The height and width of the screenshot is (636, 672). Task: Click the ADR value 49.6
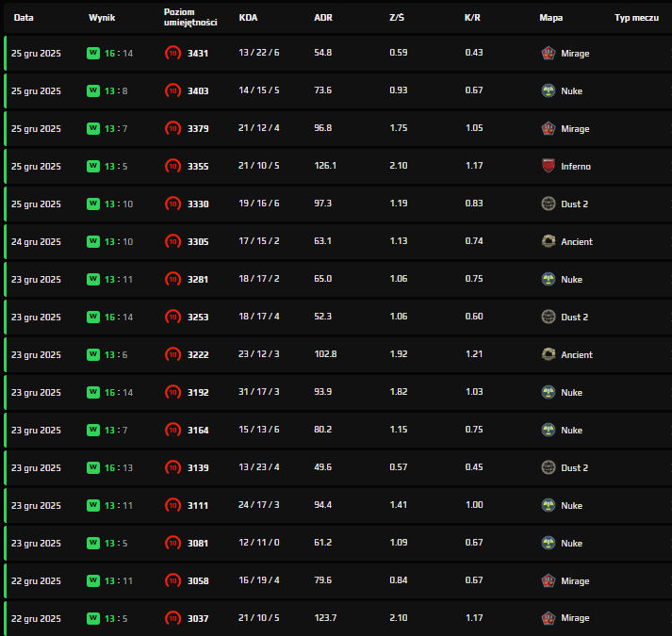[x=322, y=467]
